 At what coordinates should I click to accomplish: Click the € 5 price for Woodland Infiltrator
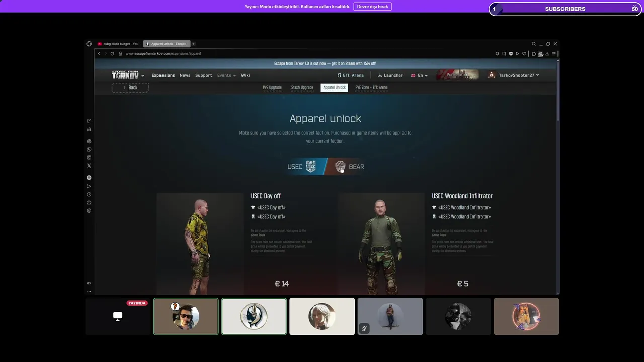(x=463, y=284)
